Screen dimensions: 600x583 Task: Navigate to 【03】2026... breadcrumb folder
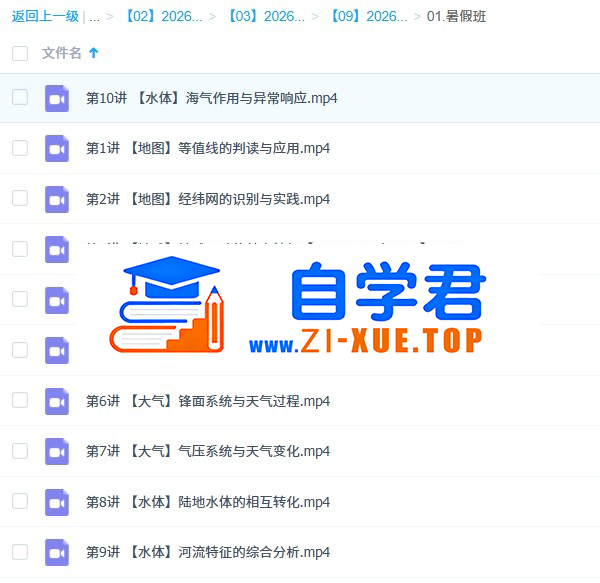(x=265, y=16)
